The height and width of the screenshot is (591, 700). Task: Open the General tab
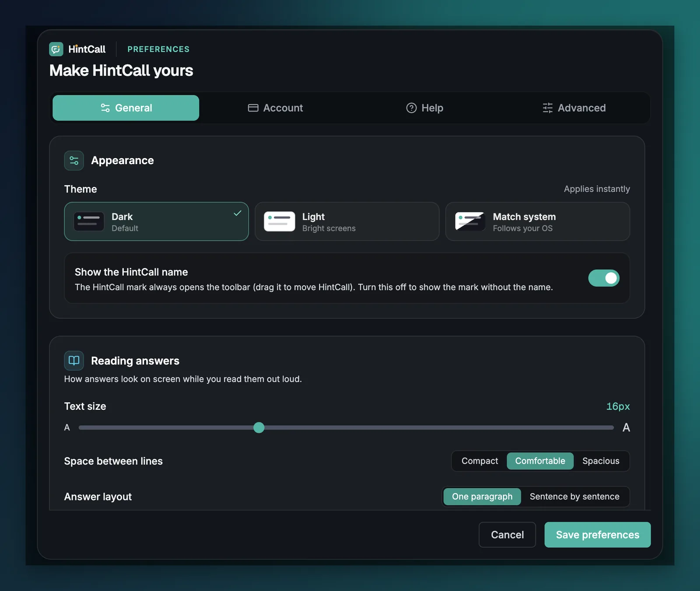point(126,108)
